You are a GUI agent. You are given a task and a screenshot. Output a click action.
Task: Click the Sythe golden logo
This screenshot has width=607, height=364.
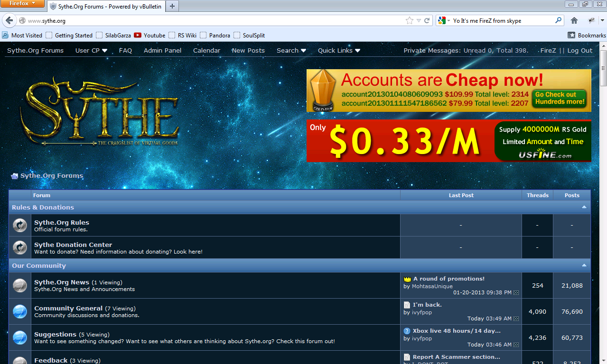click(99, 111)
